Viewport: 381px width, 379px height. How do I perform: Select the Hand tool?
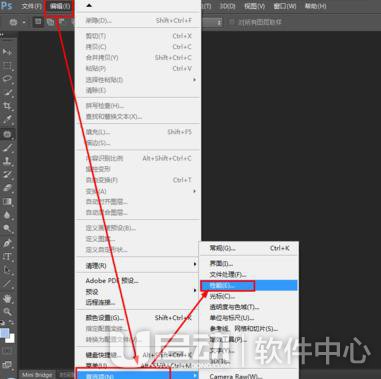7,298
